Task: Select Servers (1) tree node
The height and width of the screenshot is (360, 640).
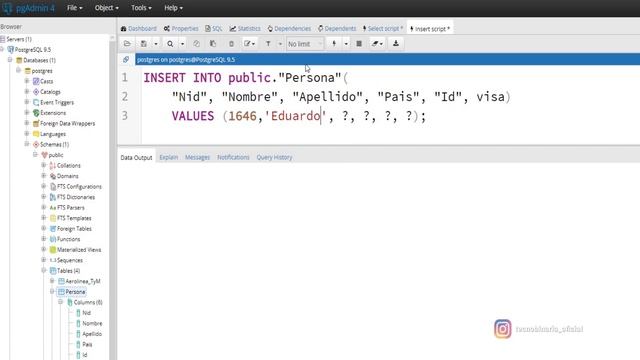Action: point(19,39)
